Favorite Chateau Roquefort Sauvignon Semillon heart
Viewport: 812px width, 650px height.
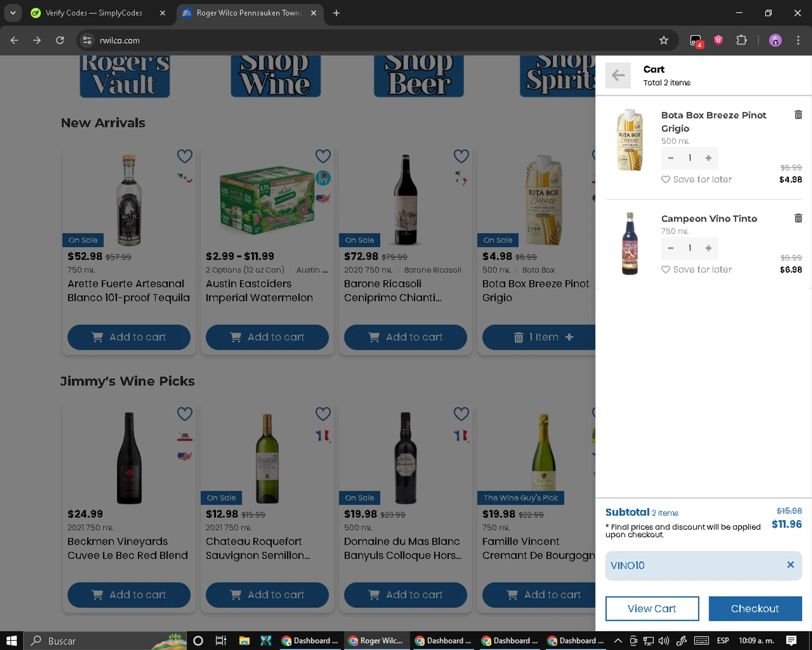click(323, 414)
